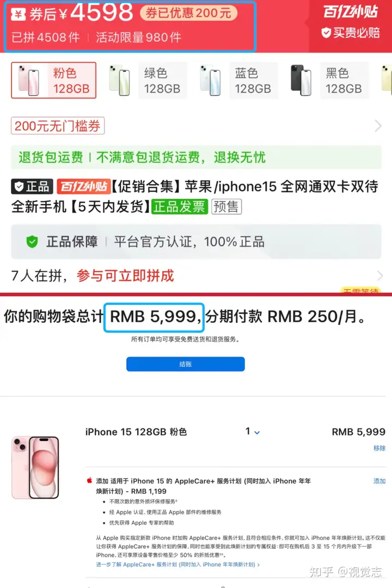This screenshot has height=588, width=392.
Task: Choose the green 128GB variant
Action: point(147,80)
